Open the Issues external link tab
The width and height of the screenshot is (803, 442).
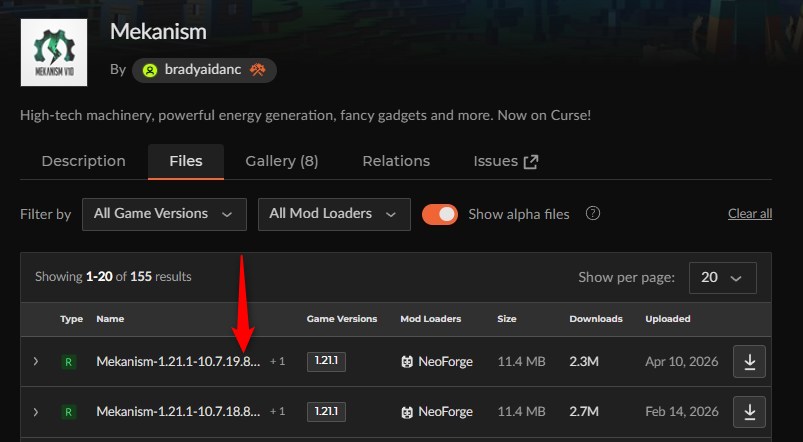[506, 161]
